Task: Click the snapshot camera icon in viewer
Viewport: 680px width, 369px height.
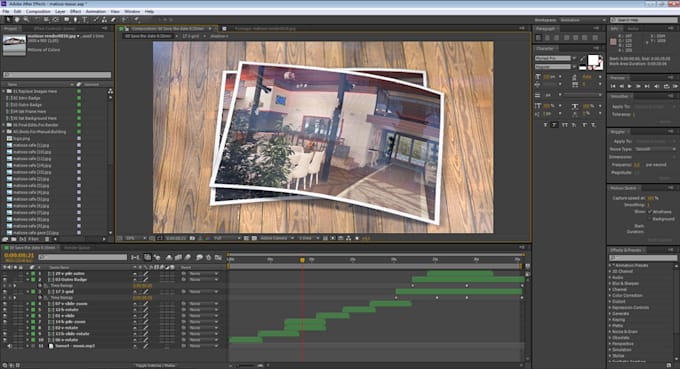Action: click(x=192, y=238)
